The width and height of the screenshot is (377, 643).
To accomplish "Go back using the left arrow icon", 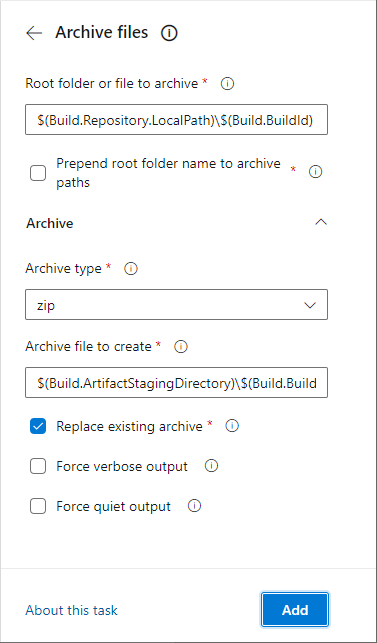I will pos(34,33).
